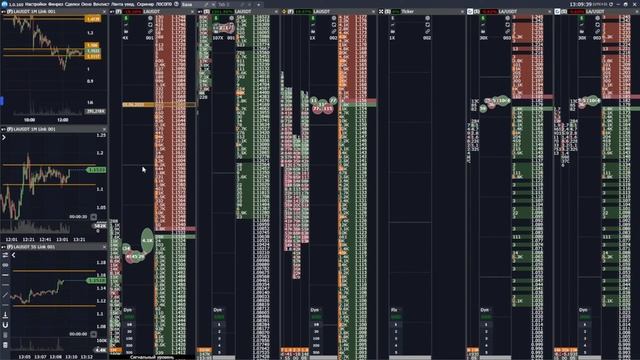
Task: Open the Скринер menu item
Action: (145, 4)
